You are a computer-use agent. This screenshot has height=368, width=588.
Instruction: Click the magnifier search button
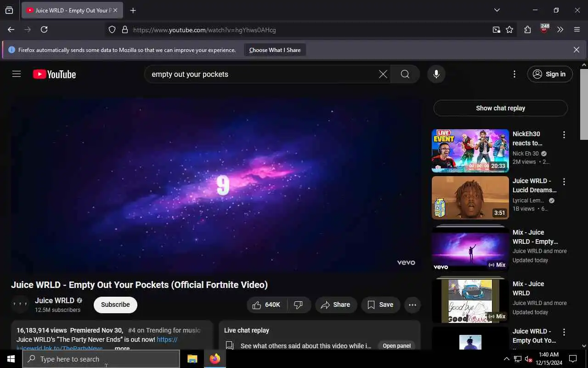pos(405,74)
